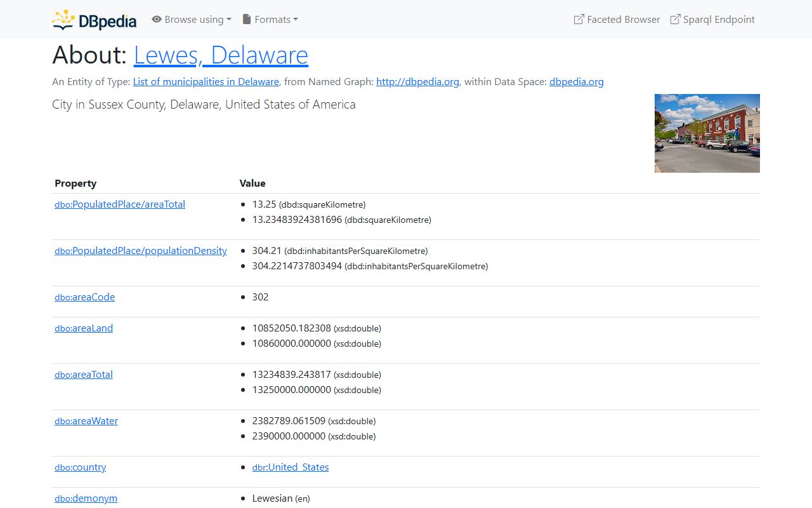Open the Faceted Browser link

point(623,20)
